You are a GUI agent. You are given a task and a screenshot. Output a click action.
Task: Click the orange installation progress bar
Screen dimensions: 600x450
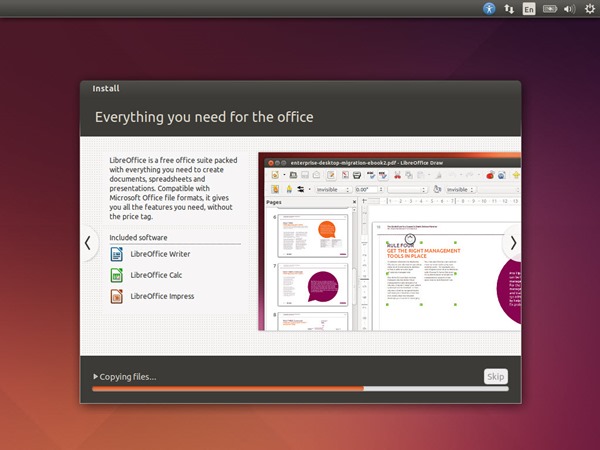(300, 389)
